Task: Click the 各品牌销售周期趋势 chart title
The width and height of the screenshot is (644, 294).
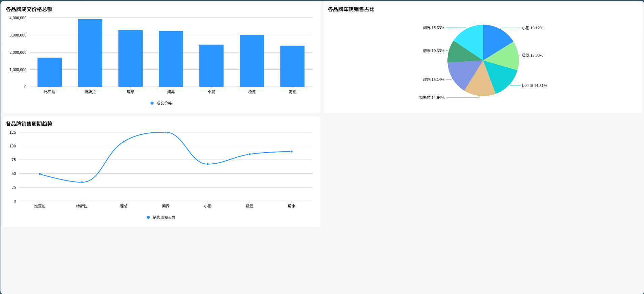Action: pyautogui.click(x=29, y=124)
